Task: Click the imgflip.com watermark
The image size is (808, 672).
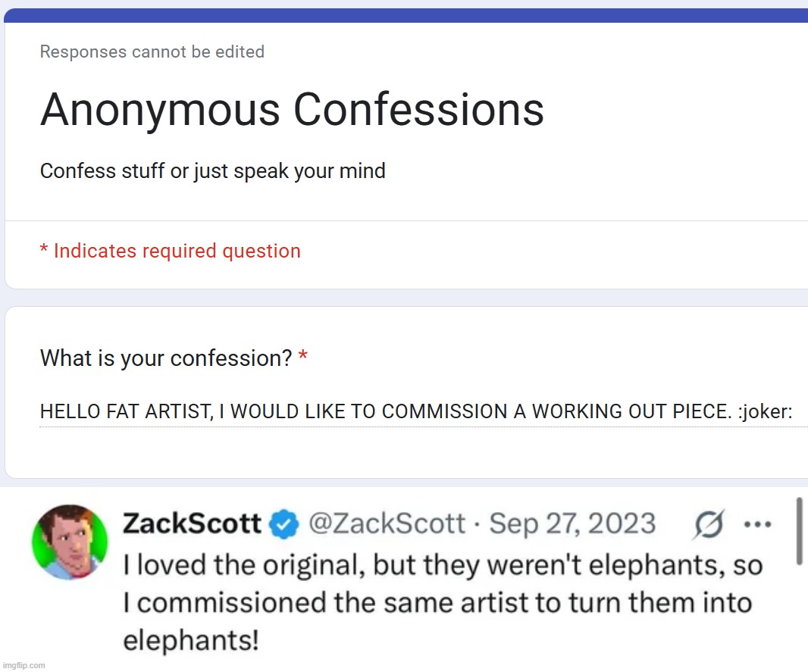Action: pyautogui.click(x=23, y=665)
